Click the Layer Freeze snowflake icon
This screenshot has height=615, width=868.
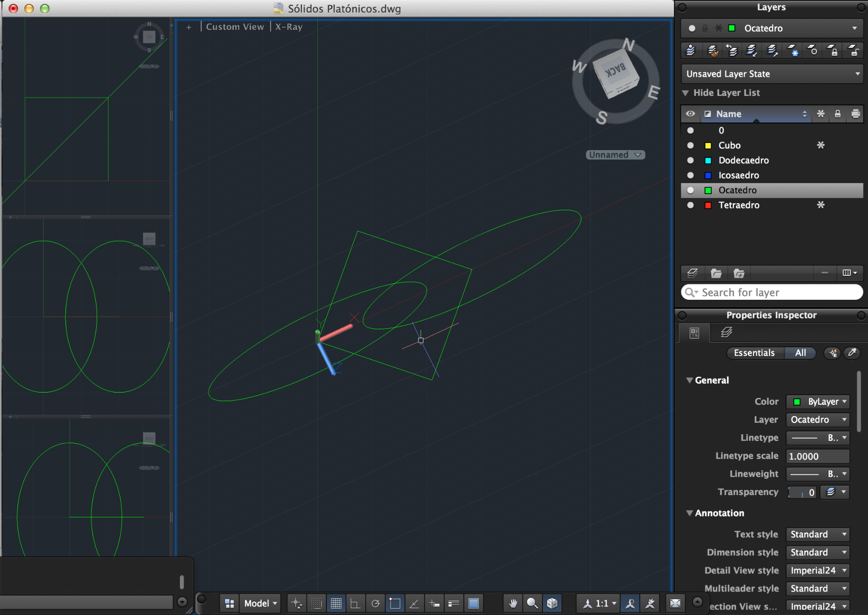click(x=793, y=50)
